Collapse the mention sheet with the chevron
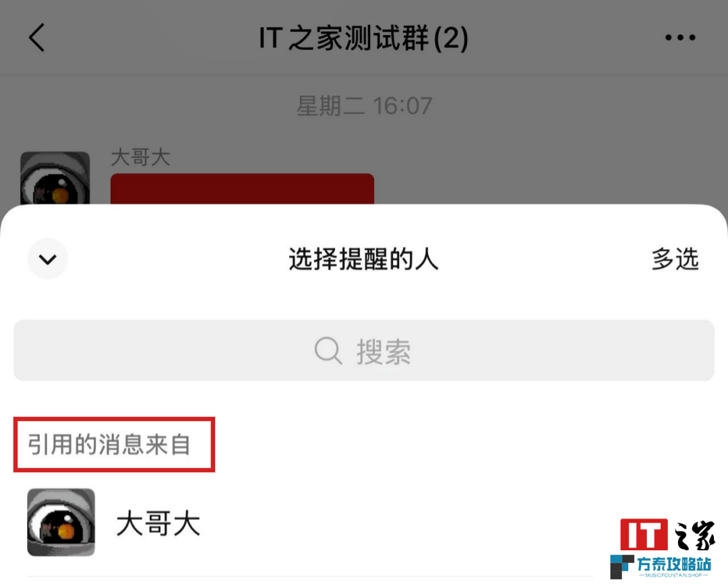Screen dimensions: 728x584 pos(48,259)
